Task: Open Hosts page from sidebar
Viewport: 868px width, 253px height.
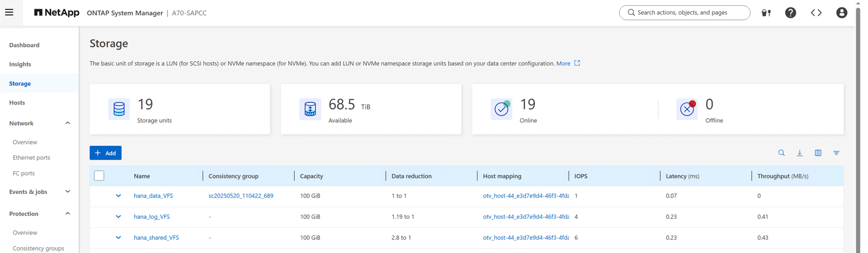Action: tap(17, 103)
